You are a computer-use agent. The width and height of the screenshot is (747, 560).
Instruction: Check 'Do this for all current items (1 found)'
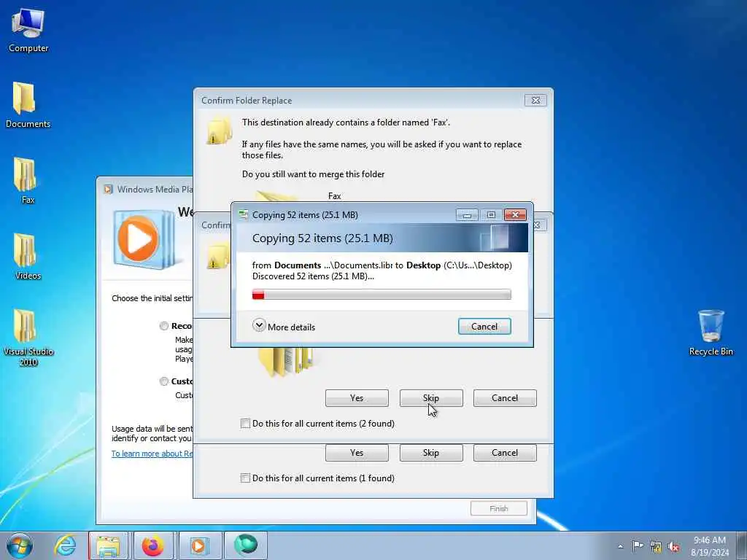click(x=245, y=478)
